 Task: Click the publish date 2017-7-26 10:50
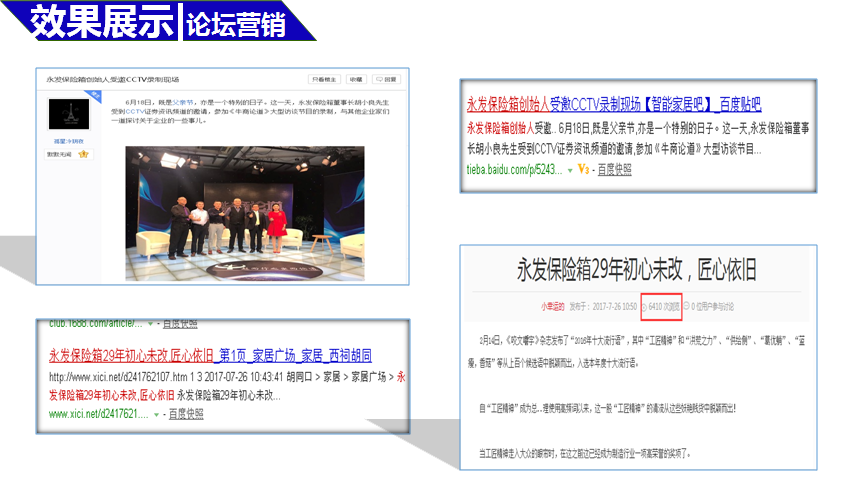tap(615, 307)
